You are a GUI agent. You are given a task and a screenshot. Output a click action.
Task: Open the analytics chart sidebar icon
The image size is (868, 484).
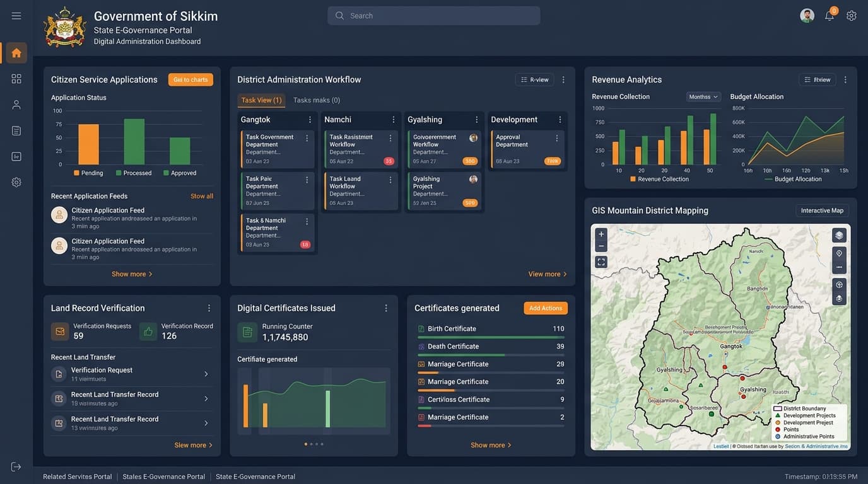point(16,156)
